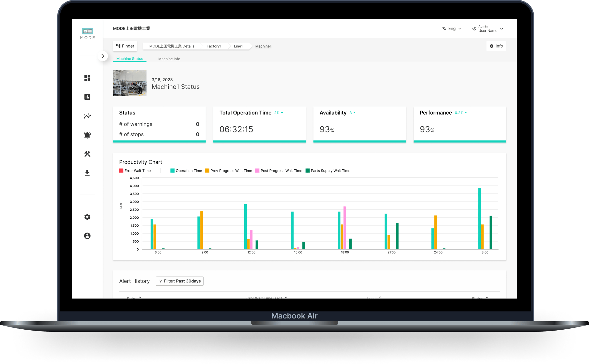Viewport: 589px width, 364px height.
Task: Click the Info button at top right
Action: click(x=496, y=46)
